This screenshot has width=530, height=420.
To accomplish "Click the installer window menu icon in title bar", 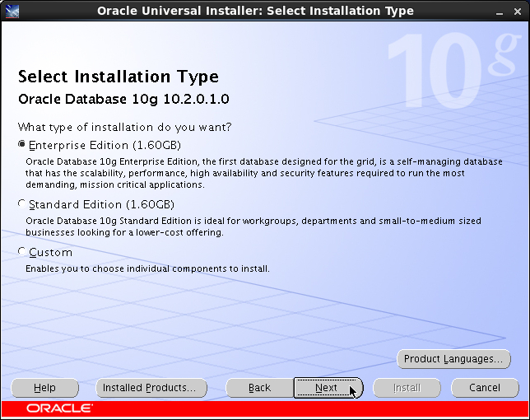I will coord(12,12).
